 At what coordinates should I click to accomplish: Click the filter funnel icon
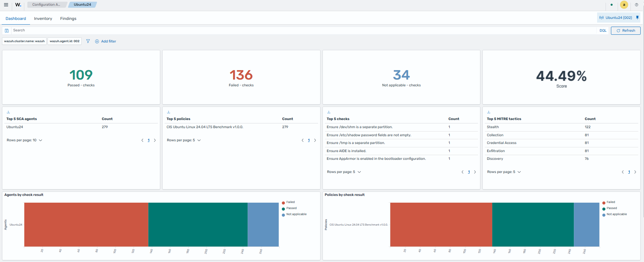[x=88, y=41]
